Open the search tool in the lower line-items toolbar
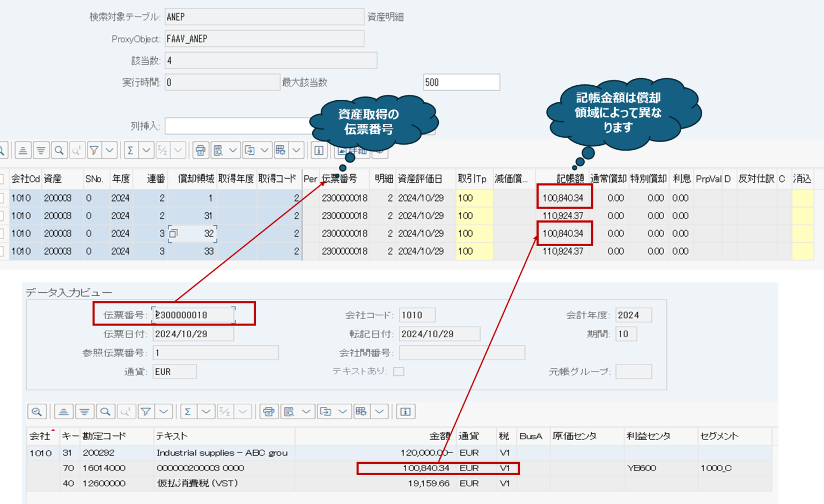This screenshot has width=824, height=504. point(105,411)
